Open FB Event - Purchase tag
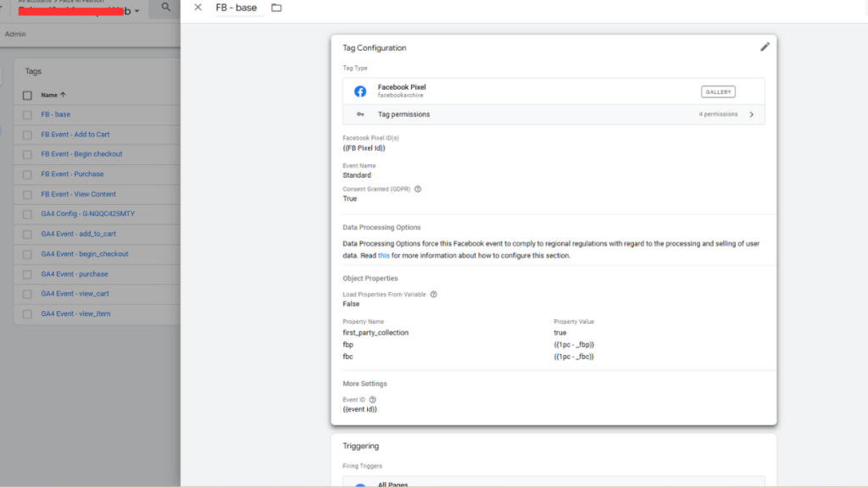 [x=72, y=175]
